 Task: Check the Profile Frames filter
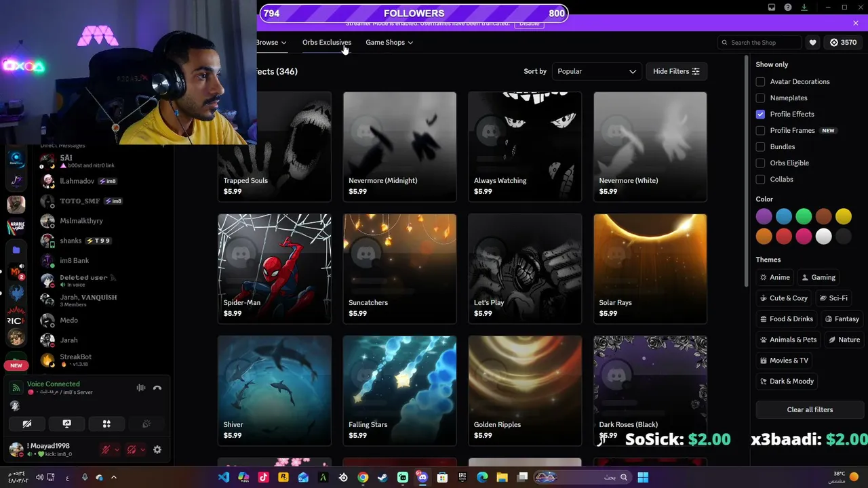[x=760, y=130]
